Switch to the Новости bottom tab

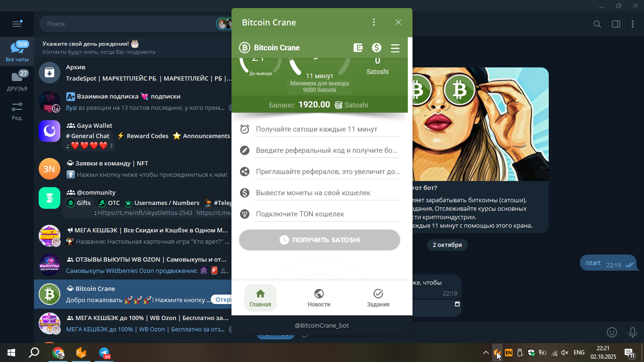319,298
